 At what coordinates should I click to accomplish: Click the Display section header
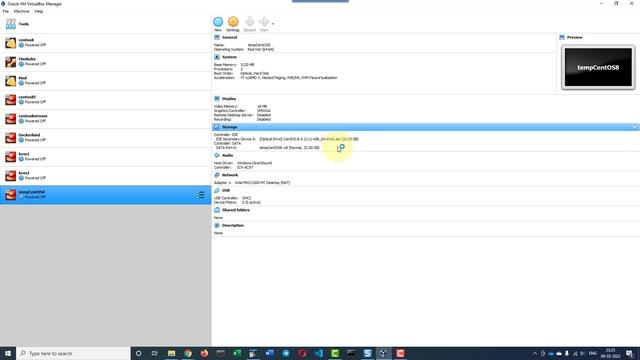click(x=229, y=99)
